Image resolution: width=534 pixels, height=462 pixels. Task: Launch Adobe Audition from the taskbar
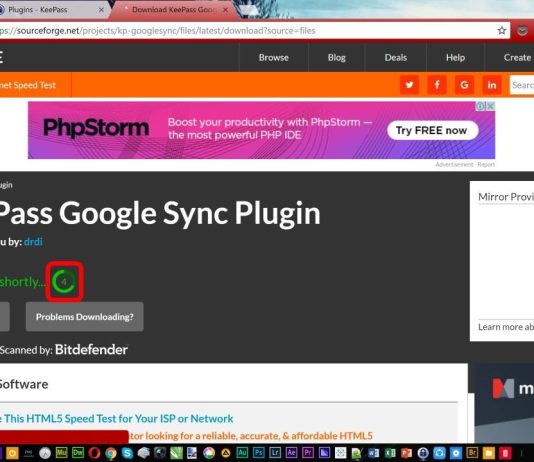tap(242, 453)
